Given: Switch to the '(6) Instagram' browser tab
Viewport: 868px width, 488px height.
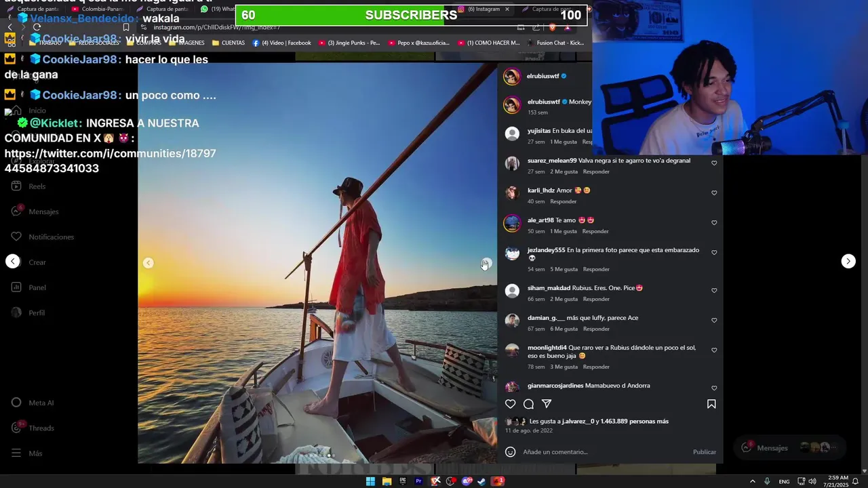Looking at the screenshot, I should (483, 9).
